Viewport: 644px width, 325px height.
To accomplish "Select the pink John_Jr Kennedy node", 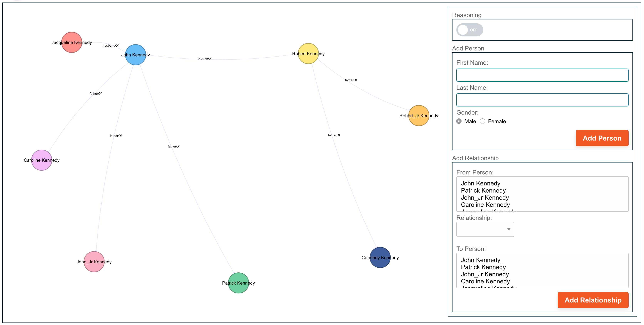I will 94,261.
